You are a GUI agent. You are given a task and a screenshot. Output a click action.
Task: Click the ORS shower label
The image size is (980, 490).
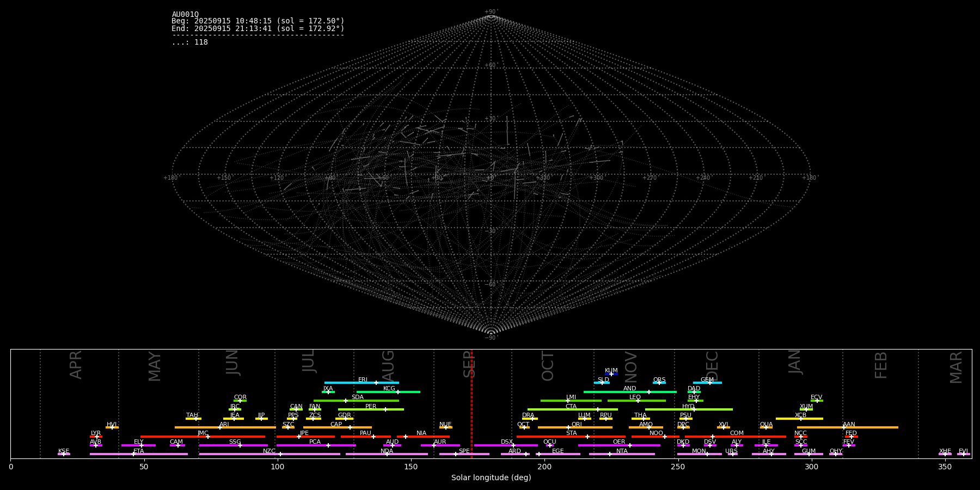pos(659,379)
